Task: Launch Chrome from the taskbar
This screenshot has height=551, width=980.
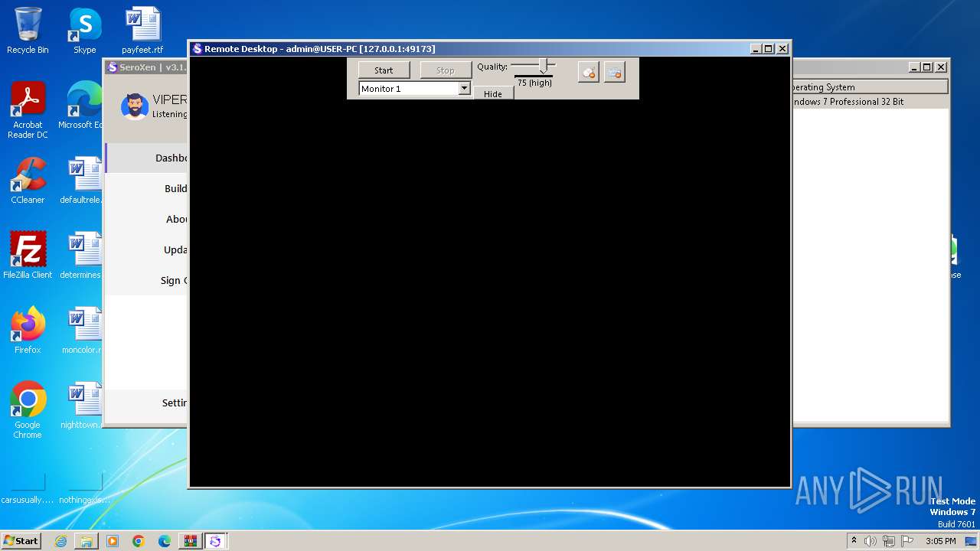Action: tap(139, 541)
